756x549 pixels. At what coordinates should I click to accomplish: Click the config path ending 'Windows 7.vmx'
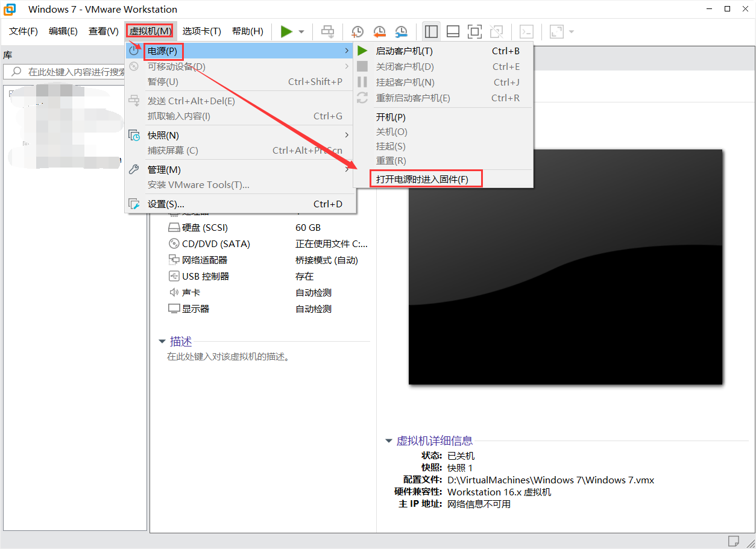(550, 480)
